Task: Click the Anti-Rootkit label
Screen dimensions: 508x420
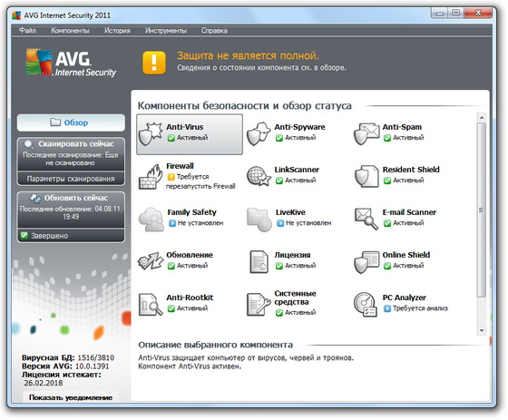Action: [x=190, y=298]
